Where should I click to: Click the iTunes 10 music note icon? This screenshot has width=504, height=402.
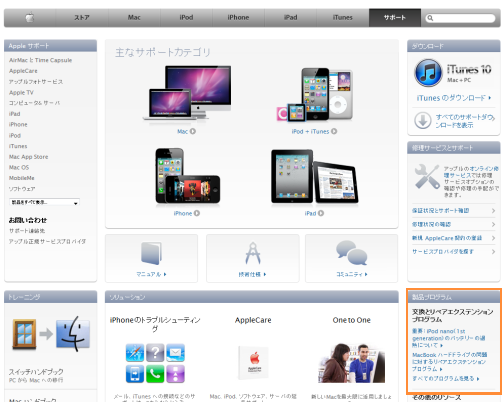(x=428, y=73)
